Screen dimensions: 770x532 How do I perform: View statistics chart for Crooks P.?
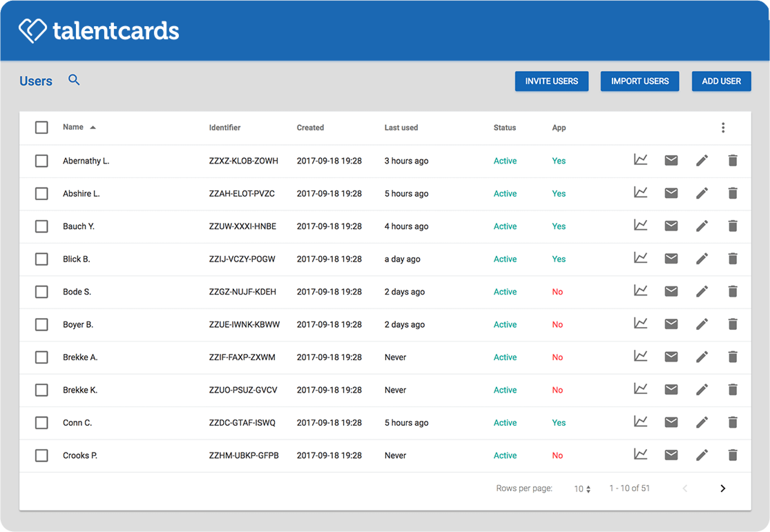(641, 455)
